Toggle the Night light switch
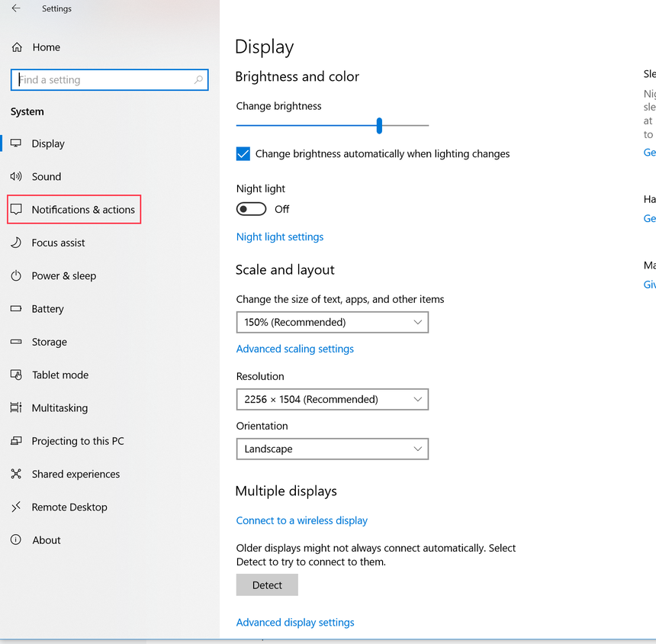Viewport: 656px width, 644px height. pos(251,208)
